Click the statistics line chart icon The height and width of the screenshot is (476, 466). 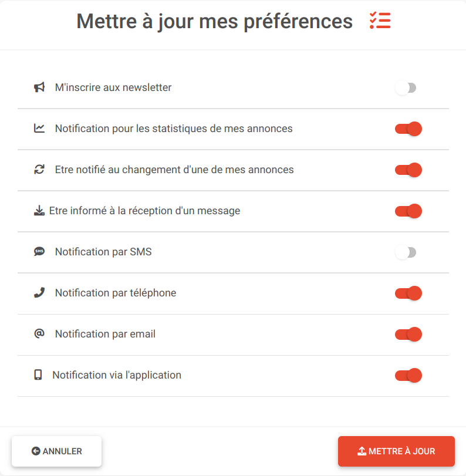(x=39, y=129)
